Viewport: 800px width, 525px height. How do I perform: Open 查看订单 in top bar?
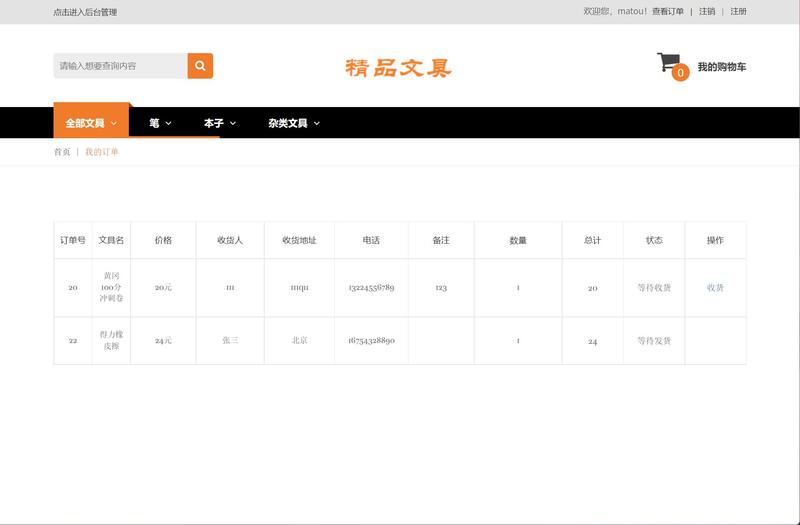tap(667, 11)
